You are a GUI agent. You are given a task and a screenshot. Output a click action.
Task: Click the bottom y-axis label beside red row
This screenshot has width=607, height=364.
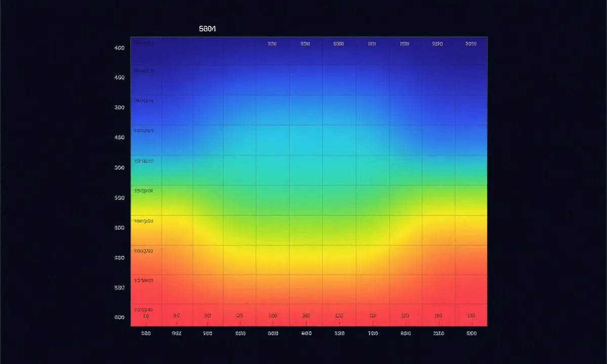point(119,317)
